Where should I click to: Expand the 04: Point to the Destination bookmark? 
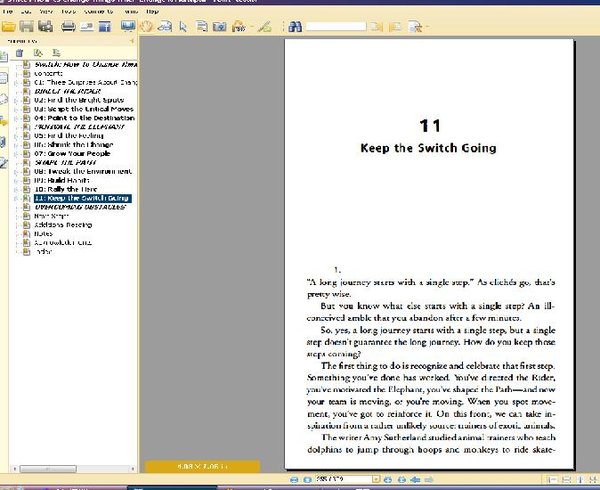(16, 118)
